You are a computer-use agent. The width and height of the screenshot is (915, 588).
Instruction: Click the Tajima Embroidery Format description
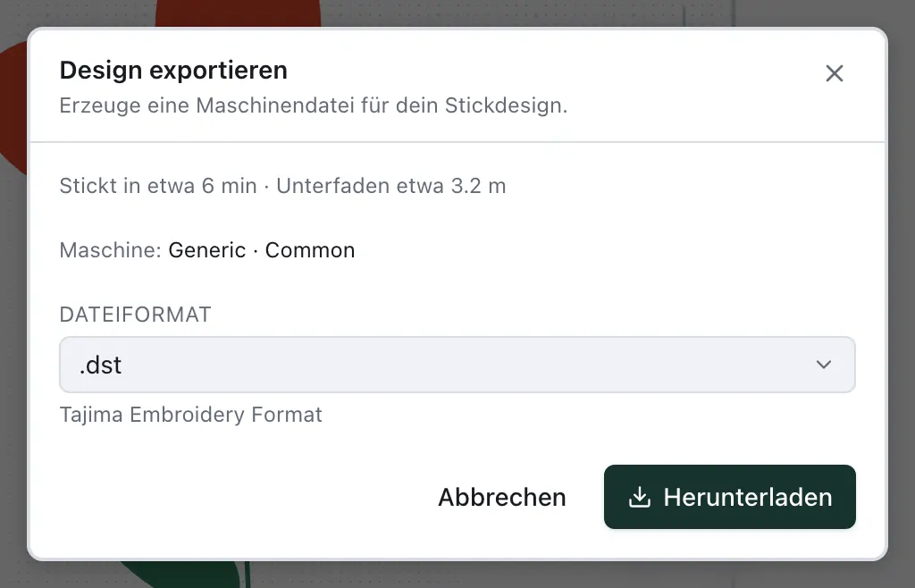[191, 415]
